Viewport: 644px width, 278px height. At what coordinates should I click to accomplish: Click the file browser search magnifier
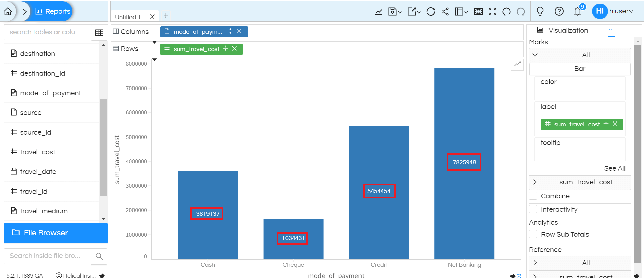point(99,256)
